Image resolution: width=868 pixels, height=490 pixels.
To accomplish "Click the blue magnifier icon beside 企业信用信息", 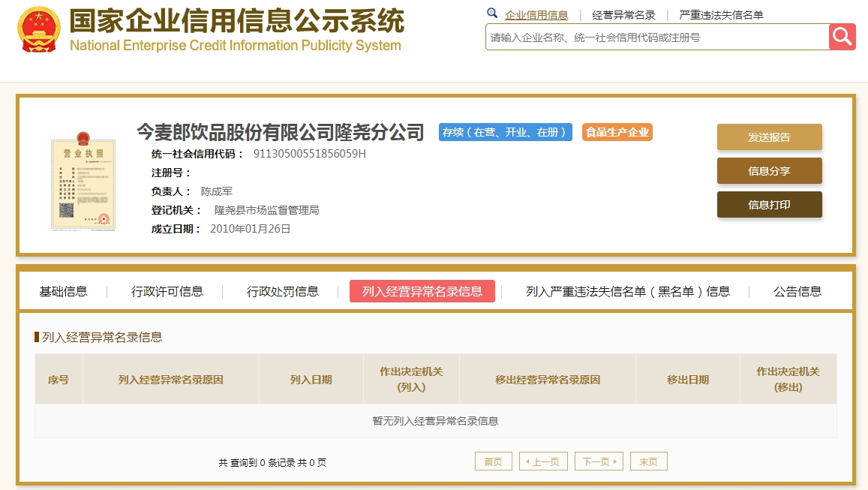I will [x=491, y=14].
